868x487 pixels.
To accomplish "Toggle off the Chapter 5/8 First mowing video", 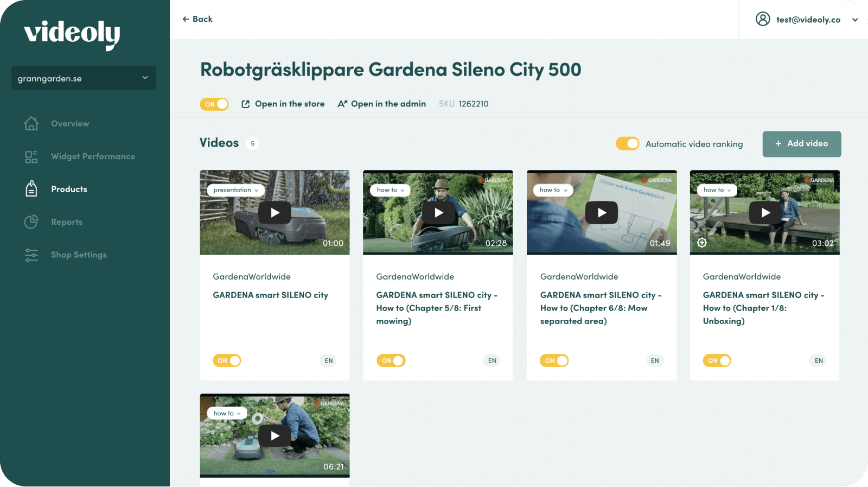I will 391,360.
